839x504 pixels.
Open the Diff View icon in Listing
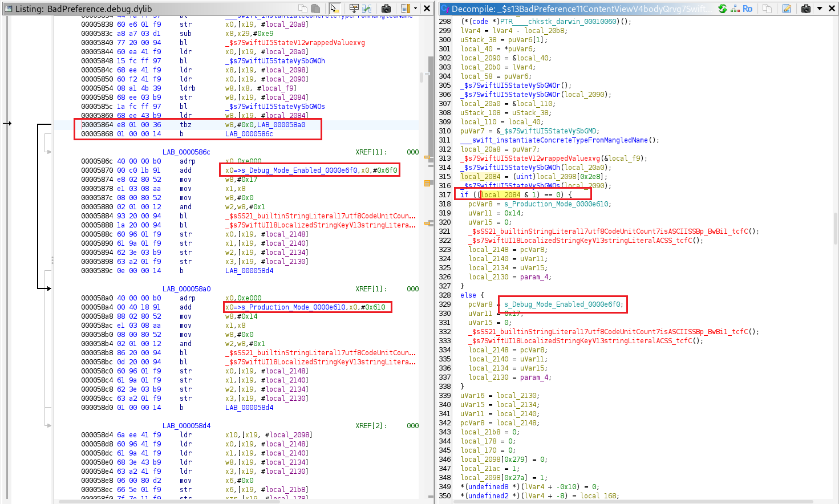pyautogui.click(x=367, y=9)
